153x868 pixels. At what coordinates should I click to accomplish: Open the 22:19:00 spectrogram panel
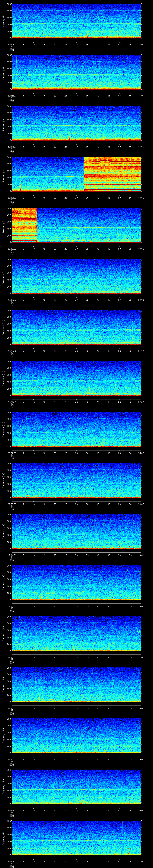tap(76, 276)
